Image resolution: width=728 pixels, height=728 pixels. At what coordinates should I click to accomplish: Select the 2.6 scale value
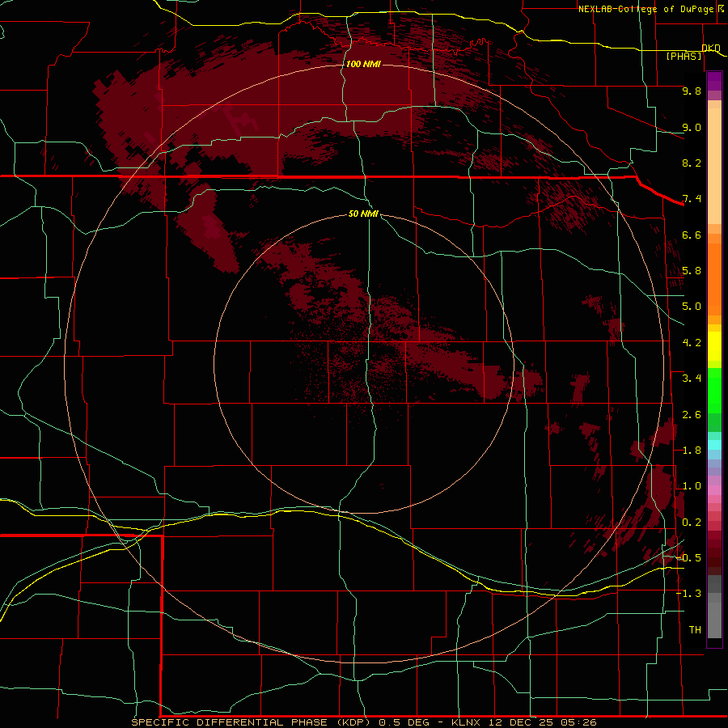692,415
